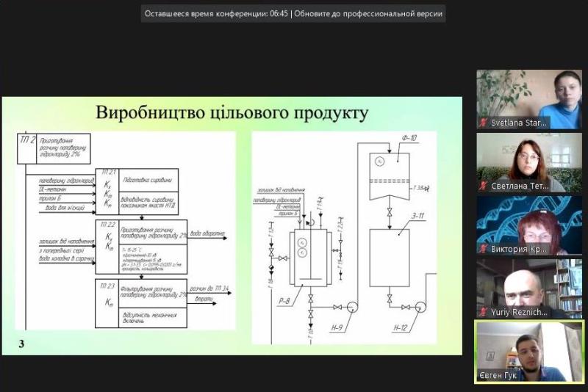Select Yuriy Reznich... participant video
This screenshot has height=392, width=588.
tap(529, 288)
